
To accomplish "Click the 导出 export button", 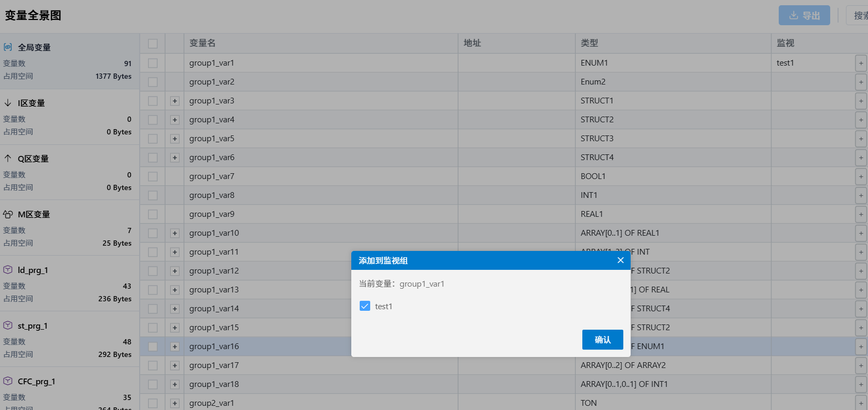I will [x=804, y=15].
